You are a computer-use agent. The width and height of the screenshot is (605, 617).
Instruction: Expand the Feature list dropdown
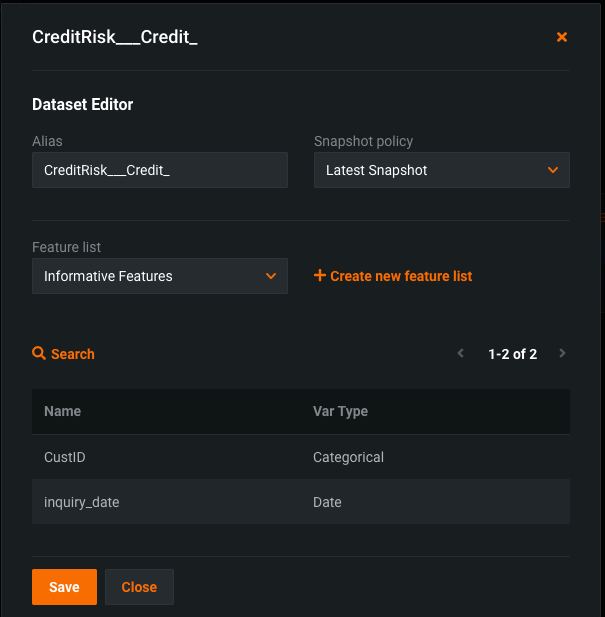pos(160,276)
